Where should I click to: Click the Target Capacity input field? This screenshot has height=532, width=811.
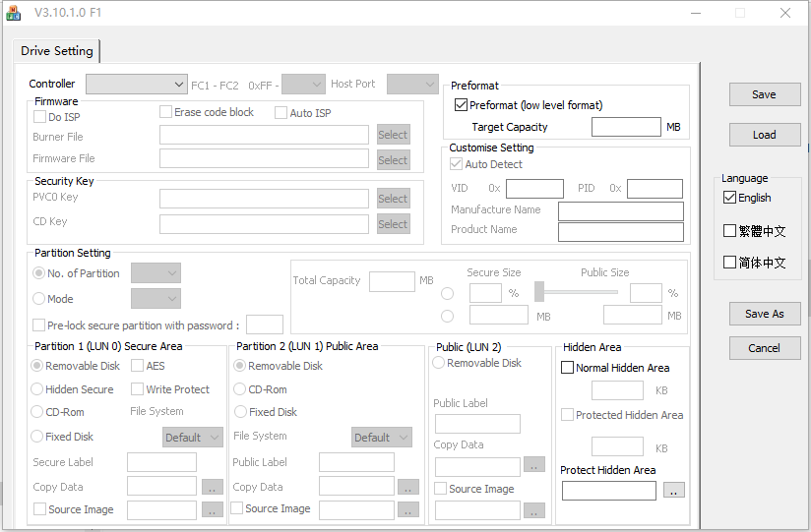(x=626, y=127)
